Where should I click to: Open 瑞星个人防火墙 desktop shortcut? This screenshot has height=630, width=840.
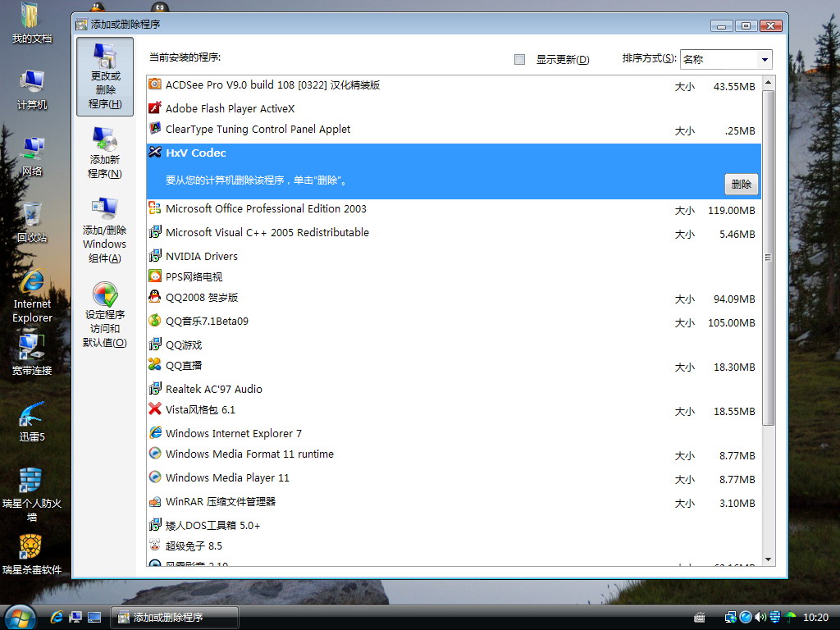coord(32,495)
